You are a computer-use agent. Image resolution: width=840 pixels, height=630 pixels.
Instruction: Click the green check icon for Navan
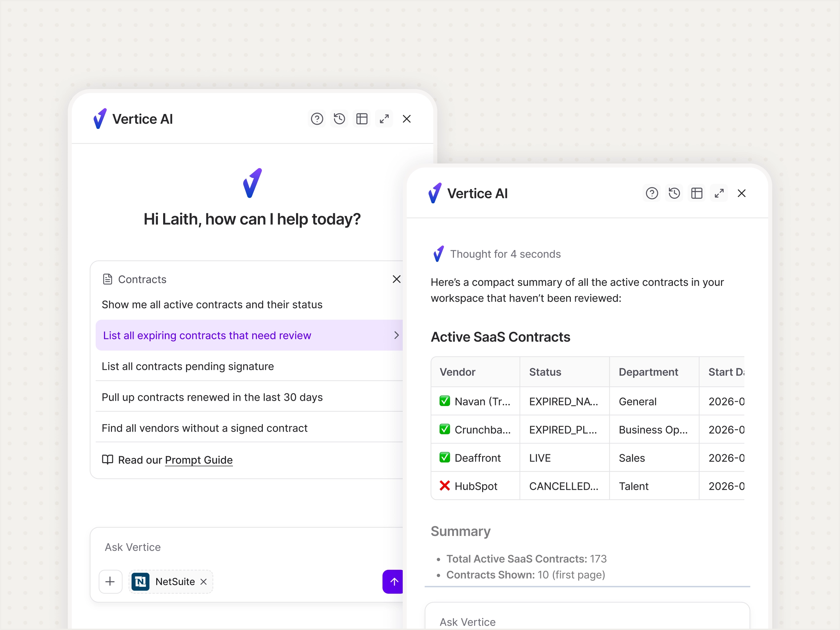[x=444, y=401]
